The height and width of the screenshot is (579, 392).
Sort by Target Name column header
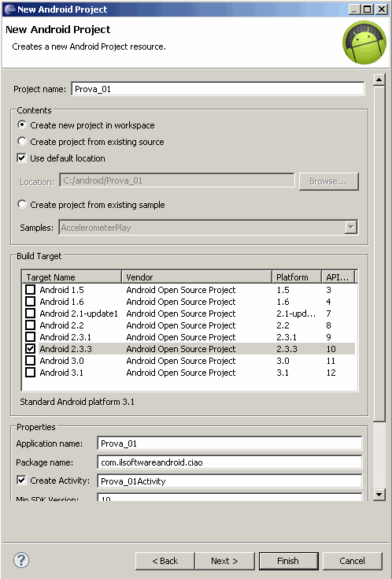72,277
